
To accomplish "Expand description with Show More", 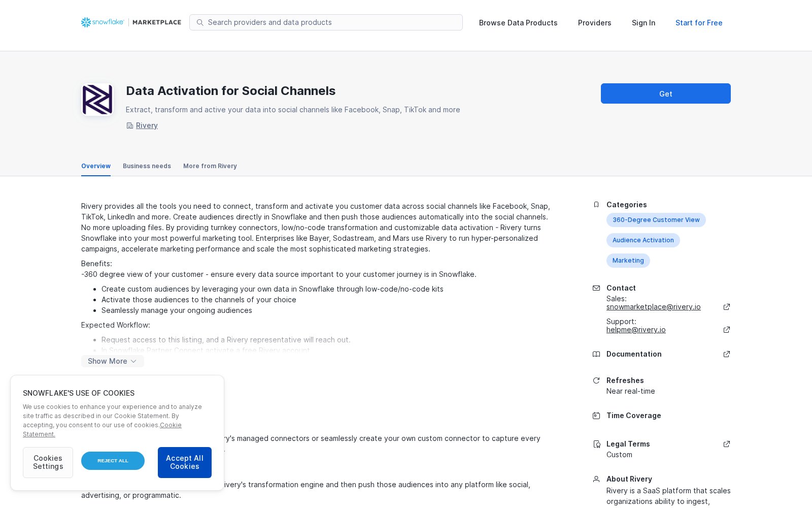I will click(x=113, y=361).
